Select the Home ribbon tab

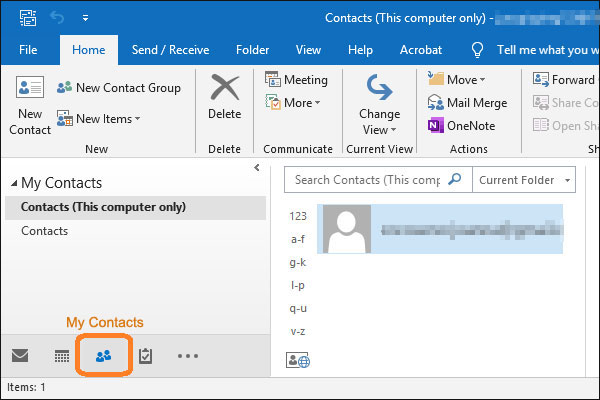88,50
